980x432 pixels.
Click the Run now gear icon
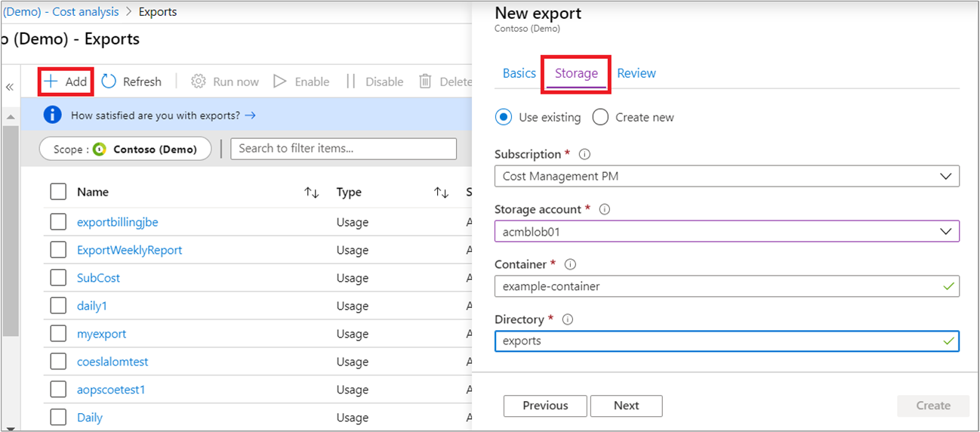(199, 82)
